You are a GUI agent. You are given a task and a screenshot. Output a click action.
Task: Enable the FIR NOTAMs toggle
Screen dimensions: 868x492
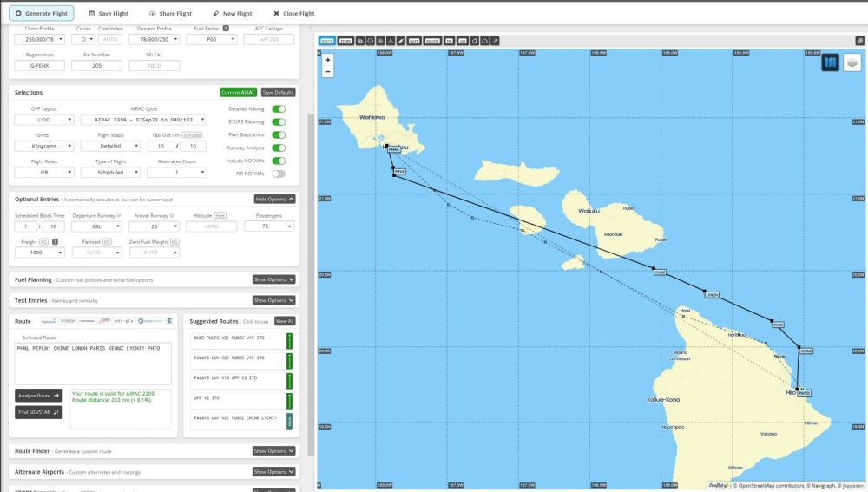click(x=279, y=174)
